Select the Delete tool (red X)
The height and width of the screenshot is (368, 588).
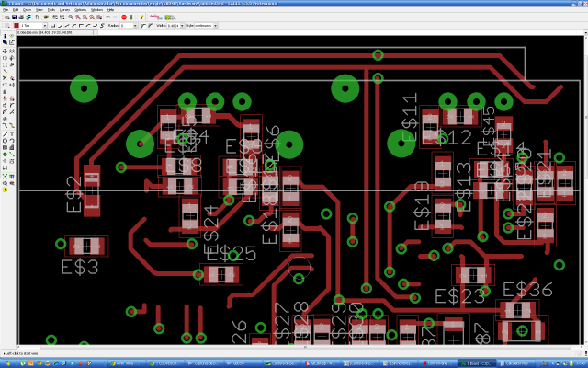coord(3,78)
